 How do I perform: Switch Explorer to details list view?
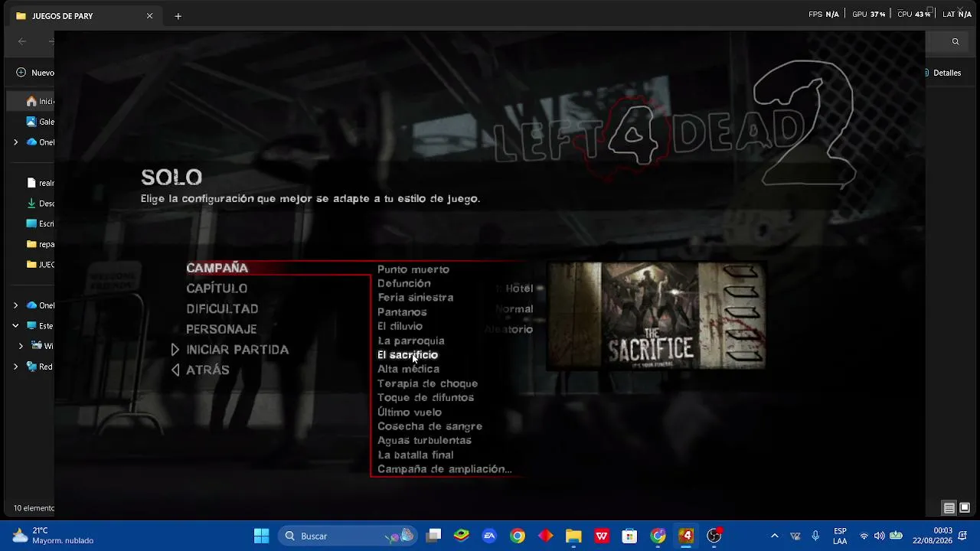pyautogui.click(x=949, y=508)
